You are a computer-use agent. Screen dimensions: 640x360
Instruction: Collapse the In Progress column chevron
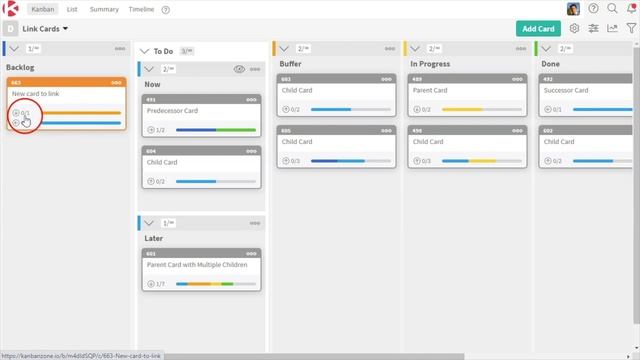pyautogui.click(x=415, y=49)
